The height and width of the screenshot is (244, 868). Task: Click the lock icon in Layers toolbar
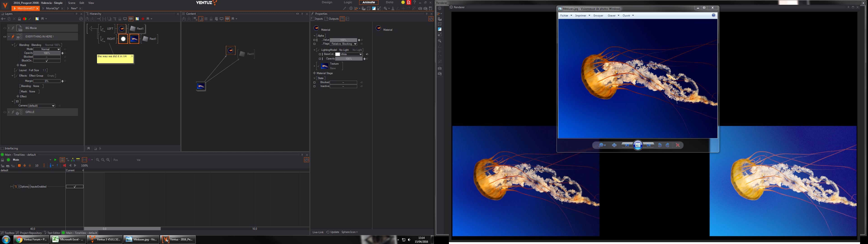[19, 19]
